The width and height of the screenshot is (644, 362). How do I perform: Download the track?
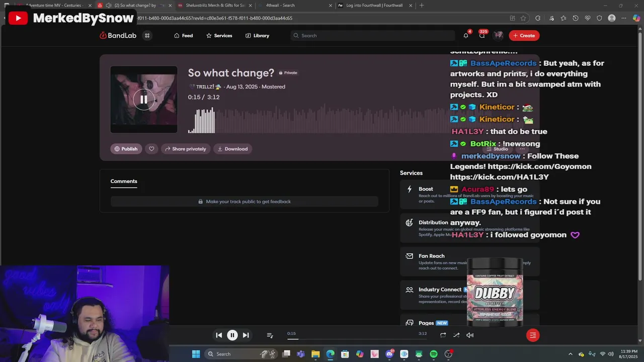[232, 149]
